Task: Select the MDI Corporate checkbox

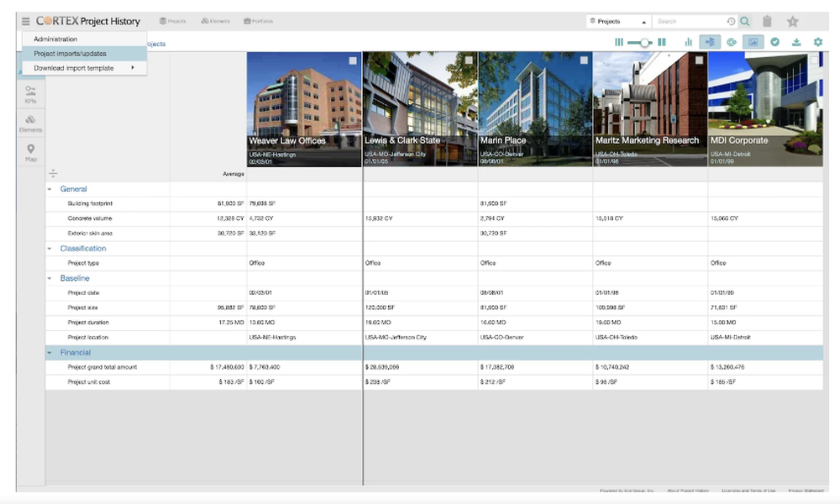Action: 814,60
